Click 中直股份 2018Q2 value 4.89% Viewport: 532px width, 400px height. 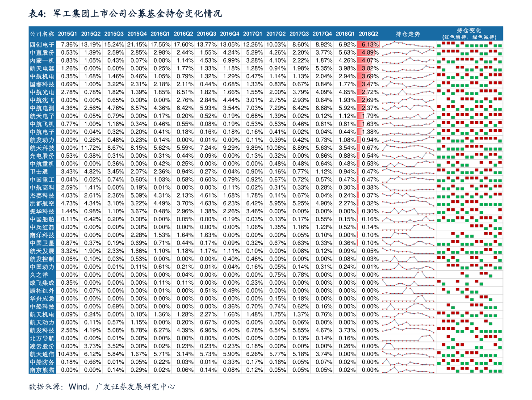(370, 52)
